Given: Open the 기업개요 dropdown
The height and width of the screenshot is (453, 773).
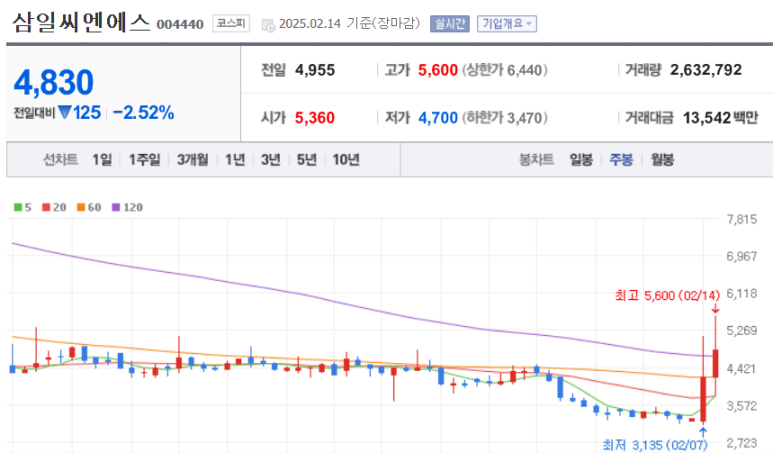Looking at the screenshot, I should [x=507, y=24].
